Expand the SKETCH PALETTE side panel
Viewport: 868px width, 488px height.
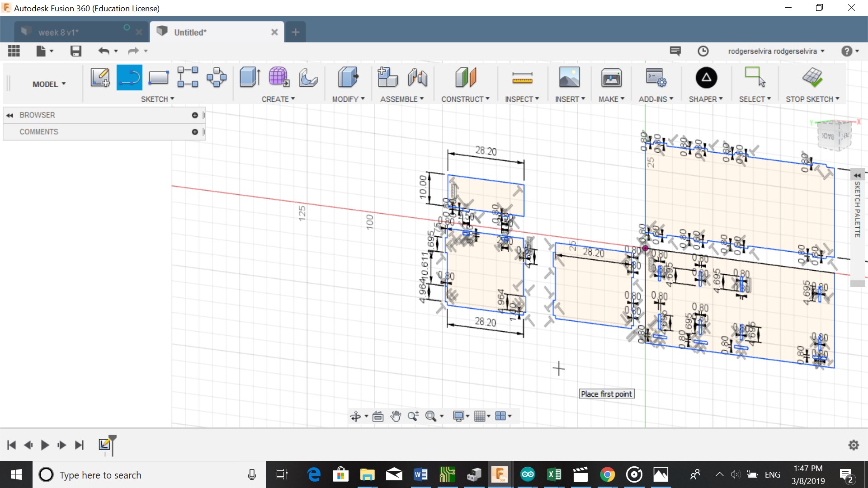[x=857, y=176]
